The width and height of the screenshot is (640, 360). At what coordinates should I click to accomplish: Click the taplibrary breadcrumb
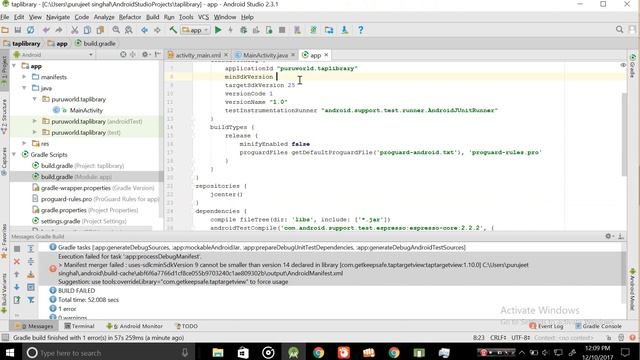click(x=22, y=43)
